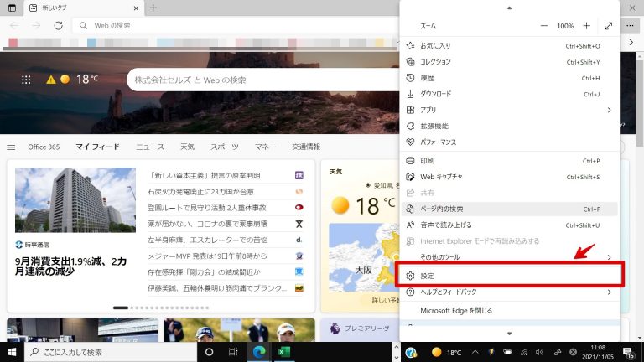Viewport: 644px width, 362px height.
Task: Open History (履歴) menu item
Action: click(509, 78)
